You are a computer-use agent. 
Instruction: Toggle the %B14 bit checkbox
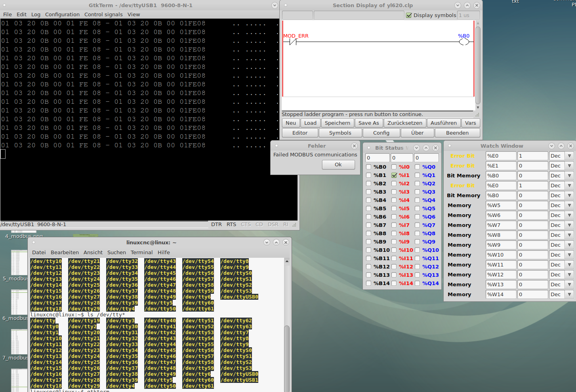[369, 283]
